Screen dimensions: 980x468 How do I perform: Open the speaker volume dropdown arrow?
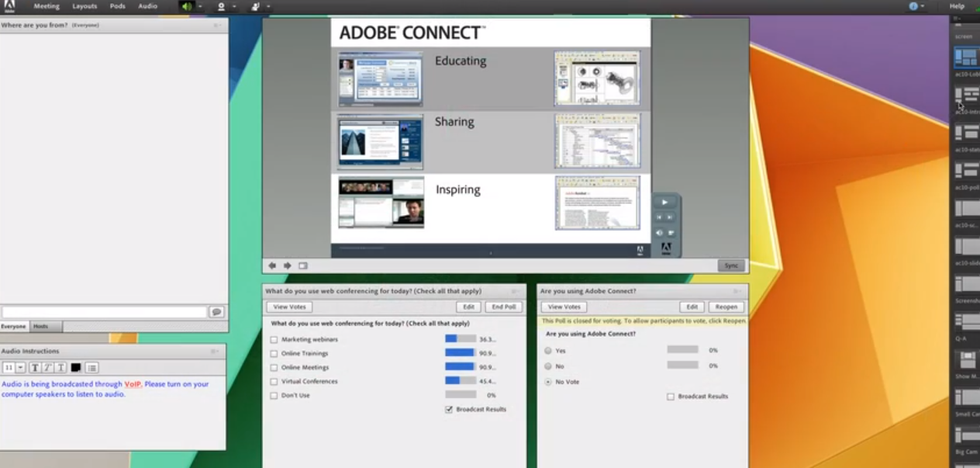[200, 6]
